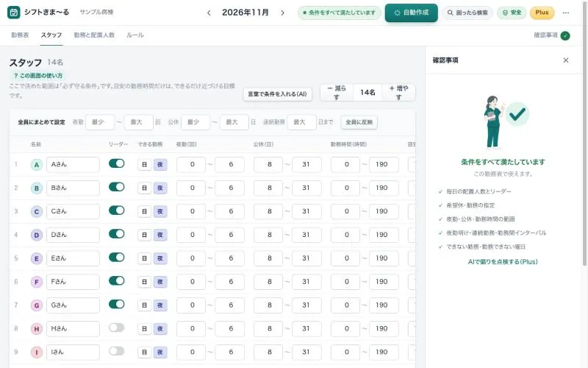588x368 pixels.
Task: Enable leader switch for Hさん
Action: click(117, 328)
